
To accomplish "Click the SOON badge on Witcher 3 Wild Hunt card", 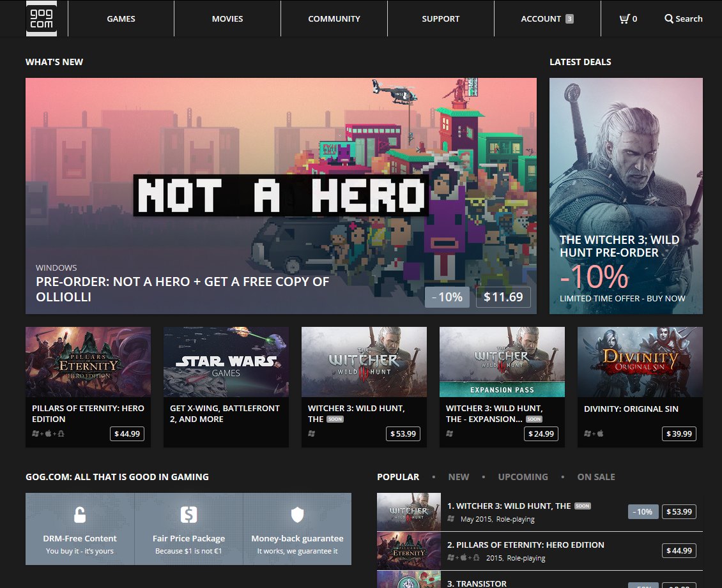I will pos(335,419).
